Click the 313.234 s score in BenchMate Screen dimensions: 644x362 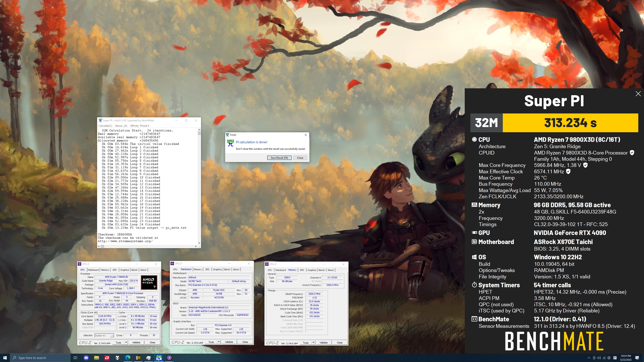pos(570,123)
